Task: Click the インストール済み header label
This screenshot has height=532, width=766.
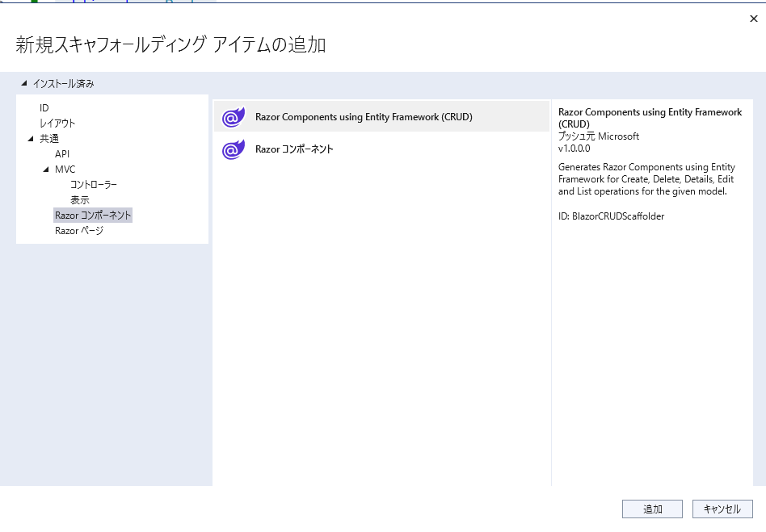Action: click(64, 83)
